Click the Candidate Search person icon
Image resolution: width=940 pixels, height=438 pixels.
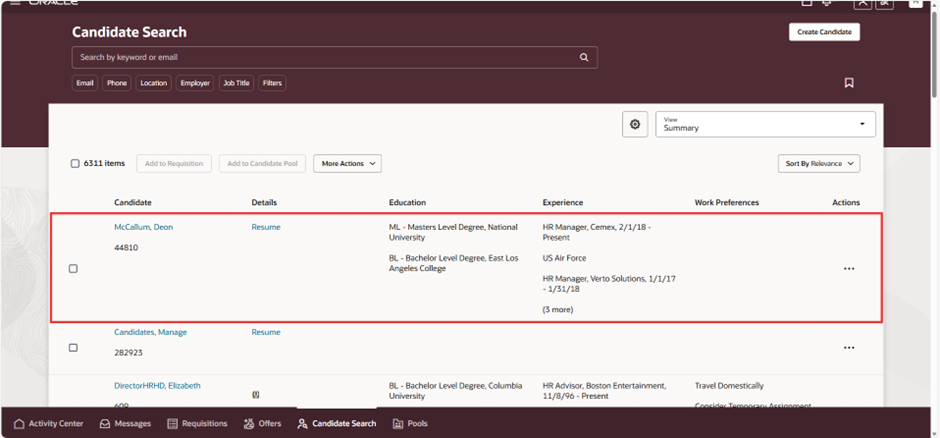(x=303, y=424)
